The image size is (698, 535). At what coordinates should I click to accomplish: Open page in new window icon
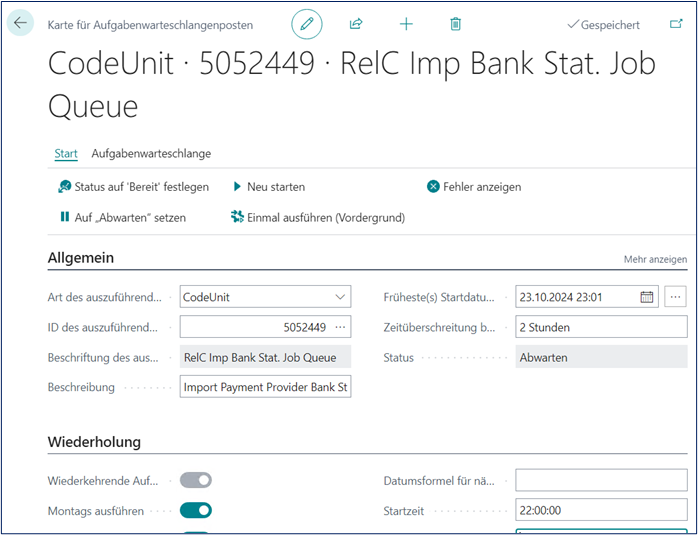tap(676, 24)
